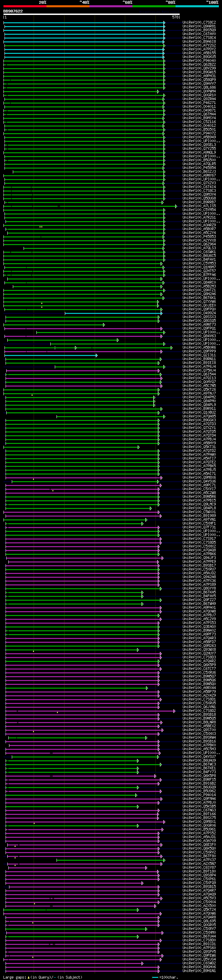The height and width of the screenshot is (980, 222).
Task: Open hit UniRef100_B9S5Q9
Action: [199, 30]
